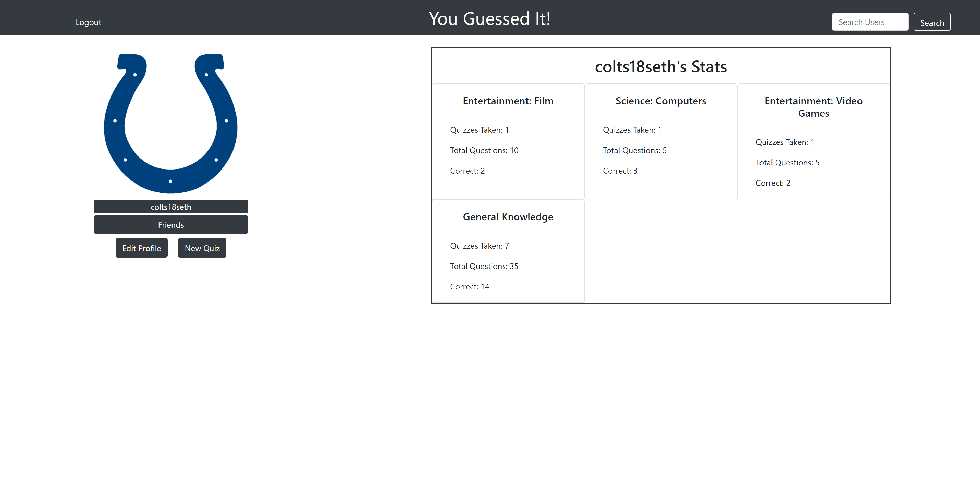Toggle the Edit Profile settings
The height and width of the screenshot is (484, 980).
[x=141, y=248]
